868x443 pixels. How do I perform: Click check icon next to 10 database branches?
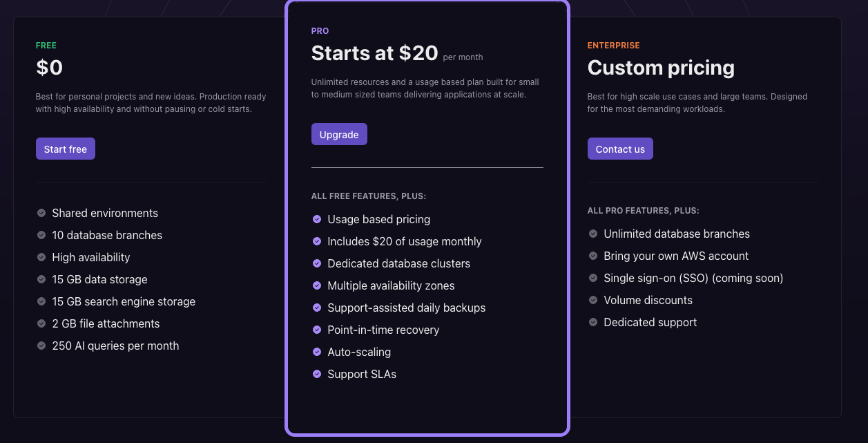click(41, 235)
